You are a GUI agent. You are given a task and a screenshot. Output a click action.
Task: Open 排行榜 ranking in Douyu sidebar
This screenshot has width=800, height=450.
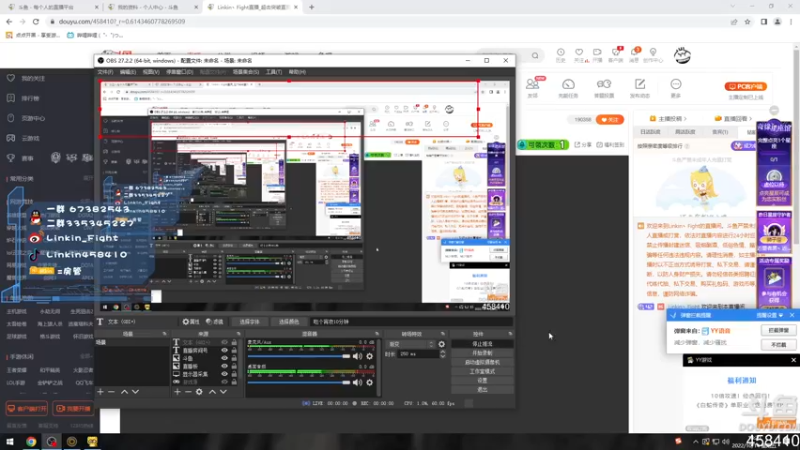pos(11,98)
